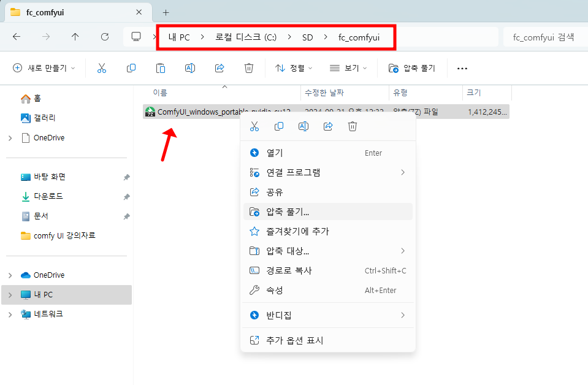The height and width of the screenshot is (385, 588).
Task: Select 속성 in context menu
Action: point(328,290)
